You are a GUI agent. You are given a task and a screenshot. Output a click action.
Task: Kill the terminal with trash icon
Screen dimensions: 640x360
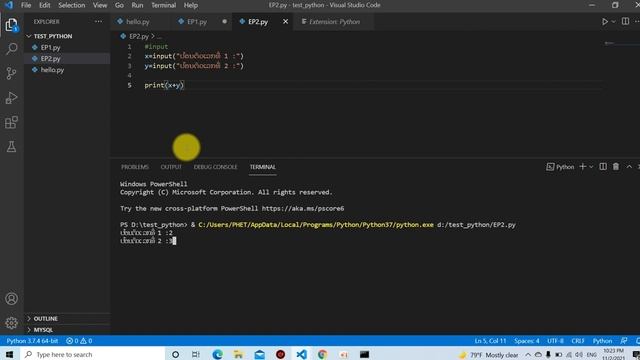tap(616, 167)
